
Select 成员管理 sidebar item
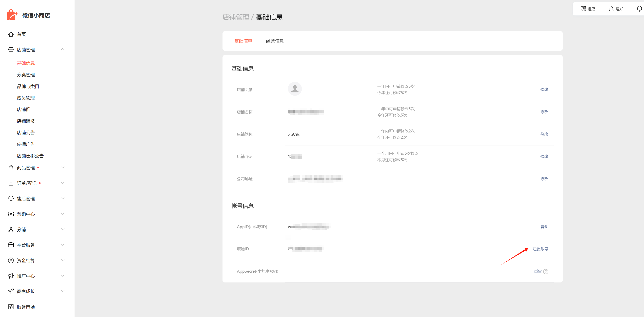pyautogui.click(x=26, y=98)
